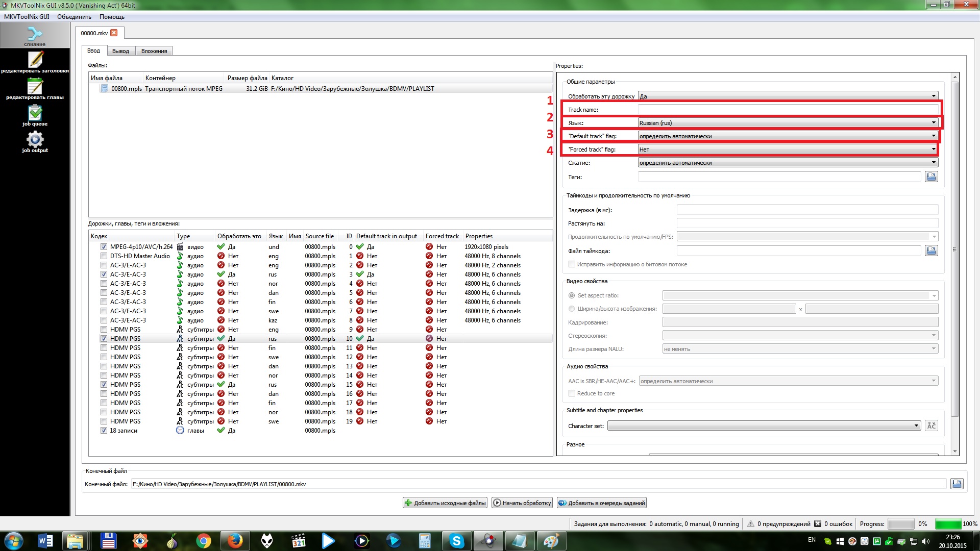Open the merge (слияние) tool in sidebar

point(35,35)
